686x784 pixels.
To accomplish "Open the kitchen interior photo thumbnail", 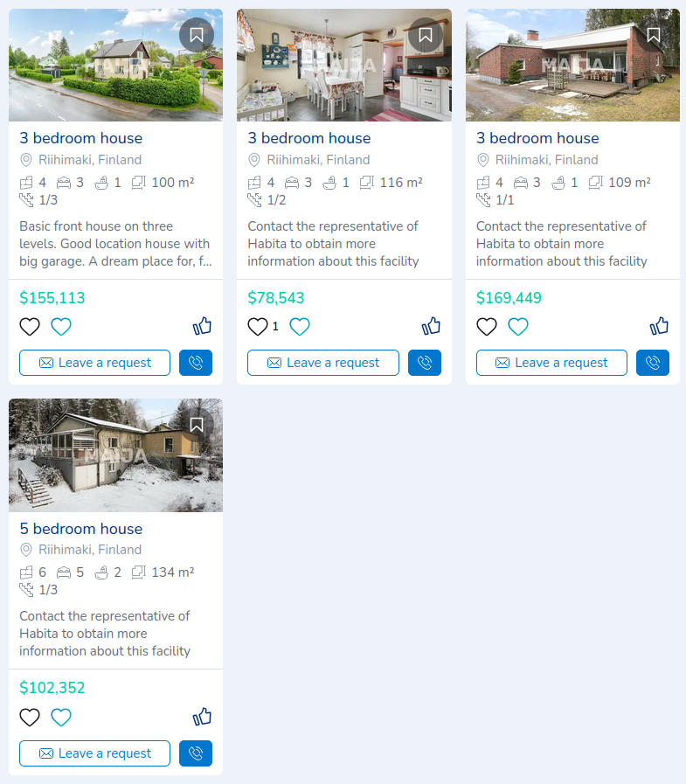I will pyautogui.click(x=344, y=65).
